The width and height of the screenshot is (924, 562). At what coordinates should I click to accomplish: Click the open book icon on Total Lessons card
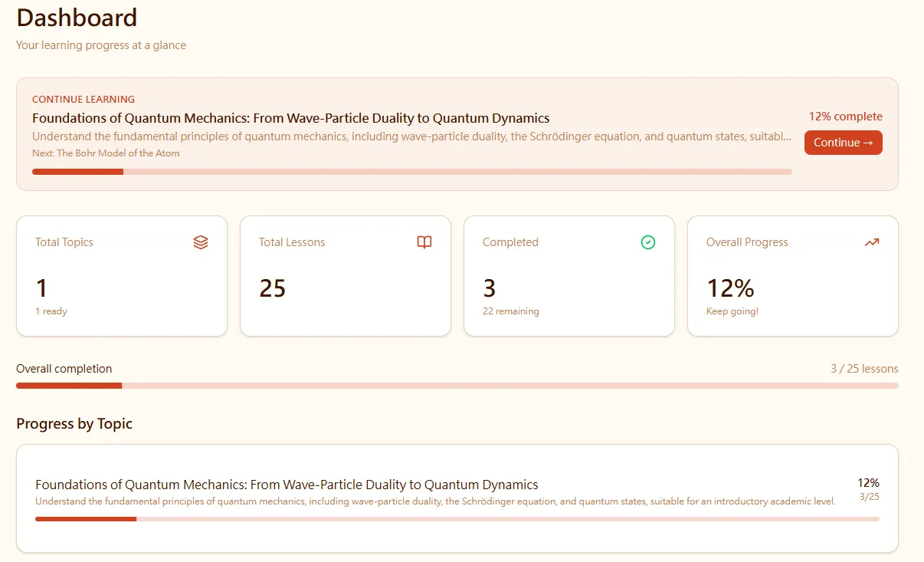[424, 242]
